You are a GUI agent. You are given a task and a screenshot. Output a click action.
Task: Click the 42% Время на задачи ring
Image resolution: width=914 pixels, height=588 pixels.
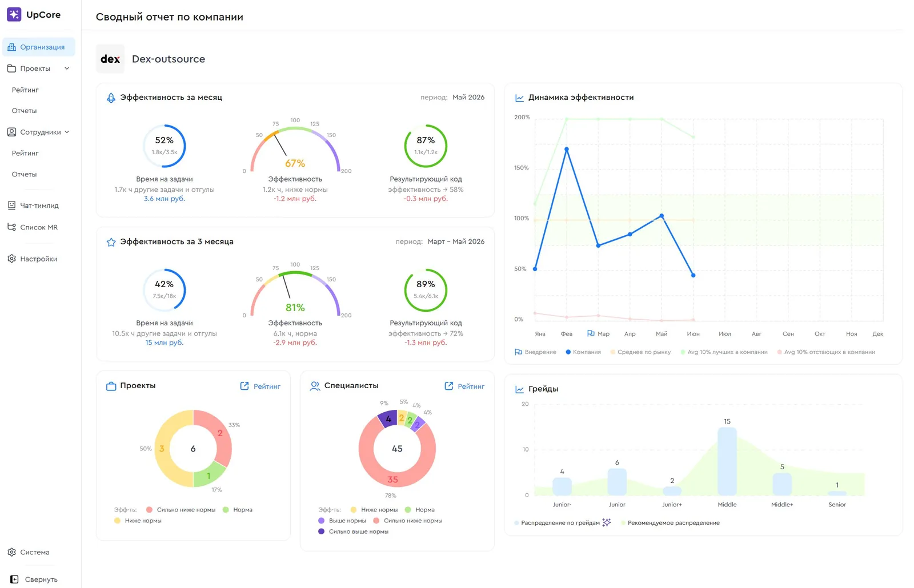[165, 290]
